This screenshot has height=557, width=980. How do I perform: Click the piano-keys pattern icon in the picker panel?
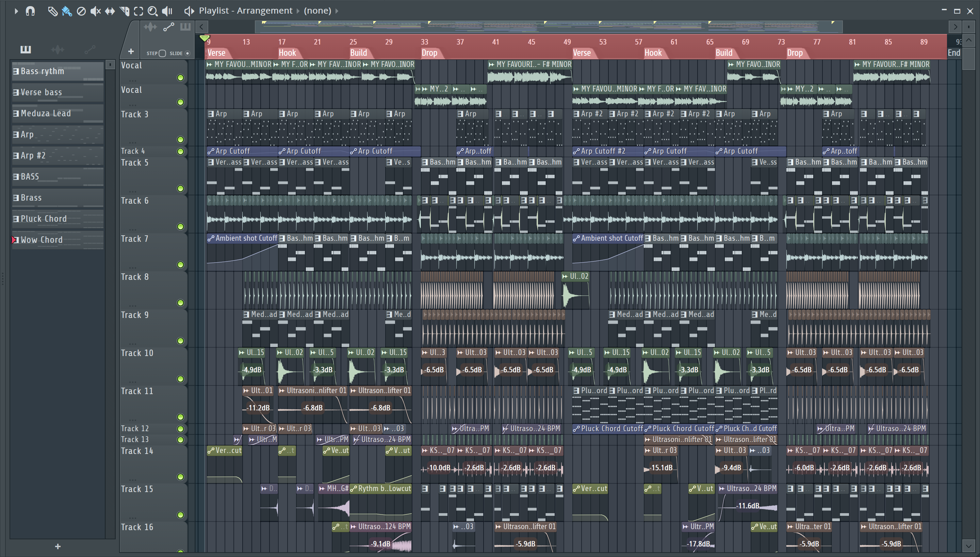[26, 49]
